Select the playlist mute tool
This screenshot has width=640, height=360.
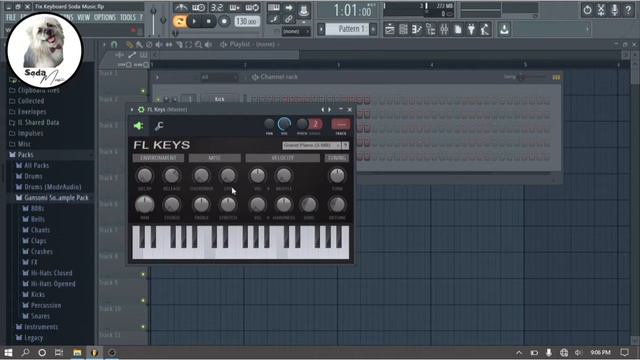159,44
